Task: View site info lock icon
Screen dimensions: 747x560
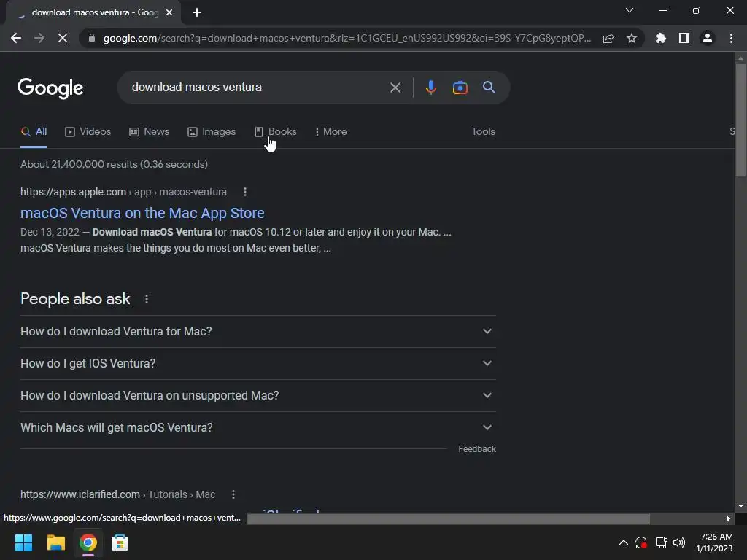Action: [92, 38]
